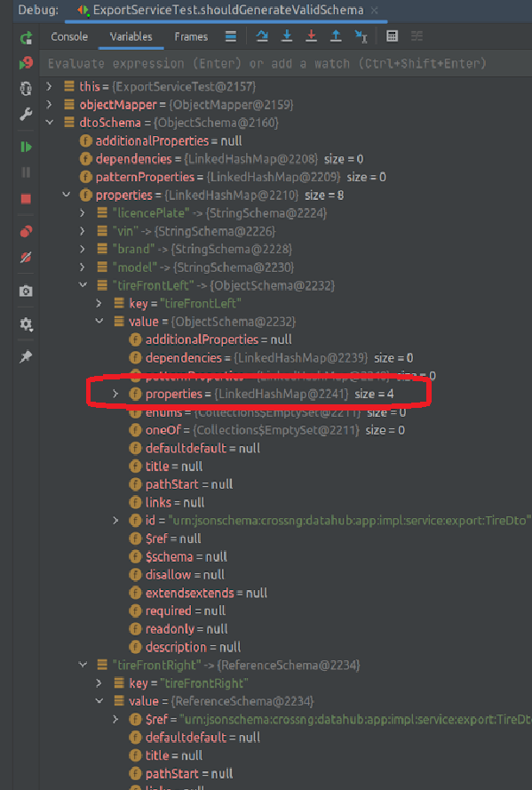Click the Step Into blue arrow icon
This screenshot has height=790, width=532.
coord(288,36)
